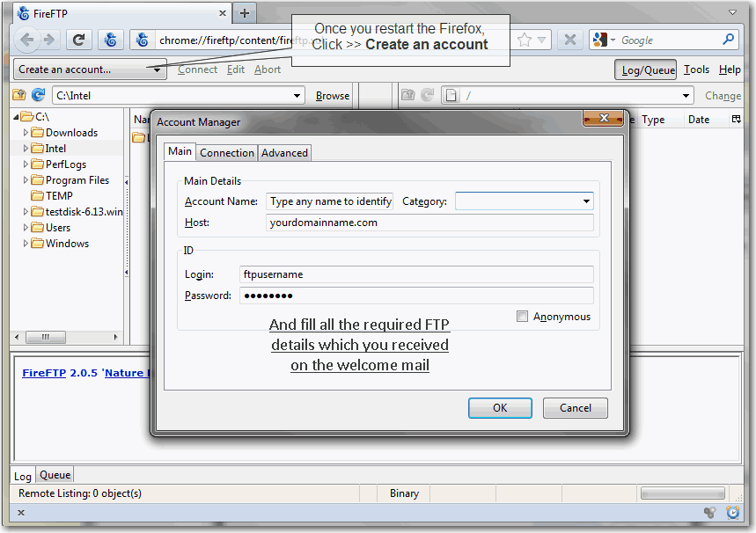Expand the Windows folder
The height and width of the screenshot is (533, 756).
tap(26, 244)
